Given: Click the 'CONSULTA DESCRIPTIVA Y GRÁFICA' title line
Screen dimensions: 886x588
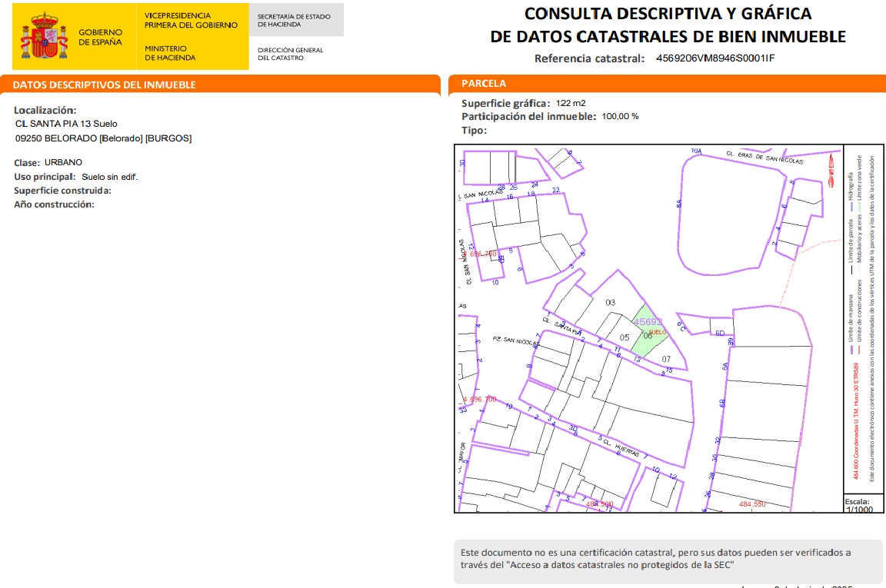Looking at the screenshot, I should (x=668, y=14).
